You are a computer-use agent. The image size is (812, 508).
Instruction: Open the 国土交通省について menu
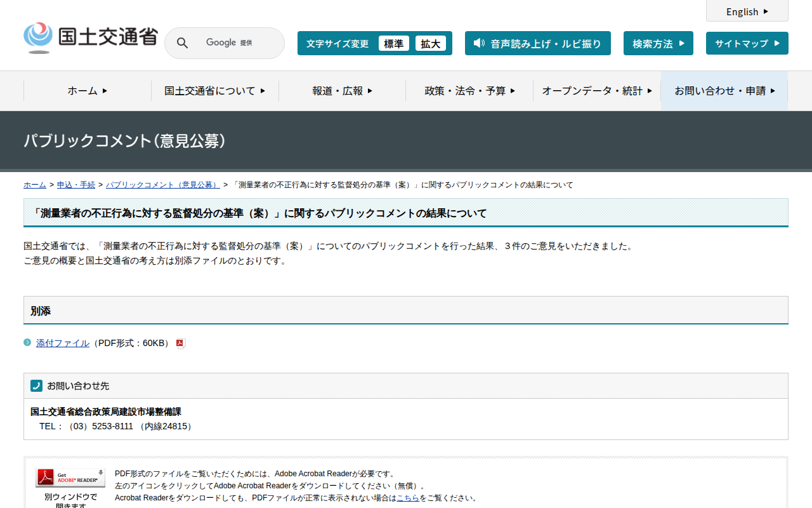point(215,91)
